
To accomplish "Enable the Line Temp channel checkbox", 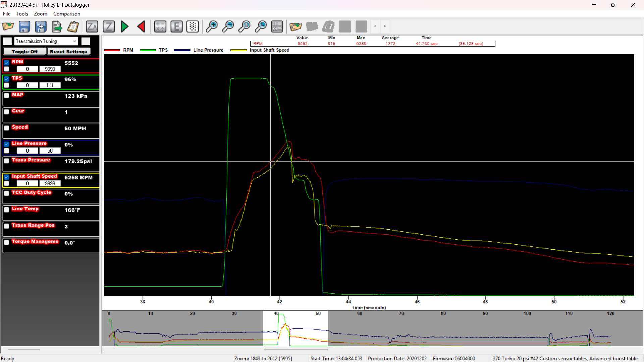I will point(6,210).
